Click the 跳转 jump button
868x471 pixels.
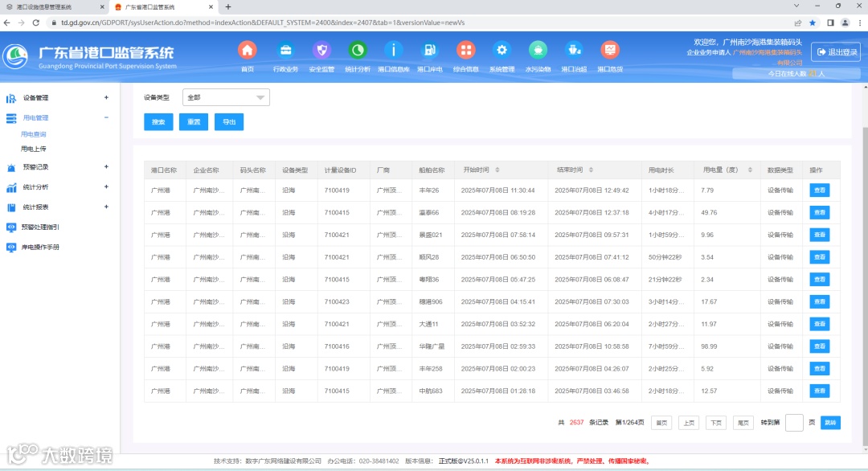coord(830,423)
